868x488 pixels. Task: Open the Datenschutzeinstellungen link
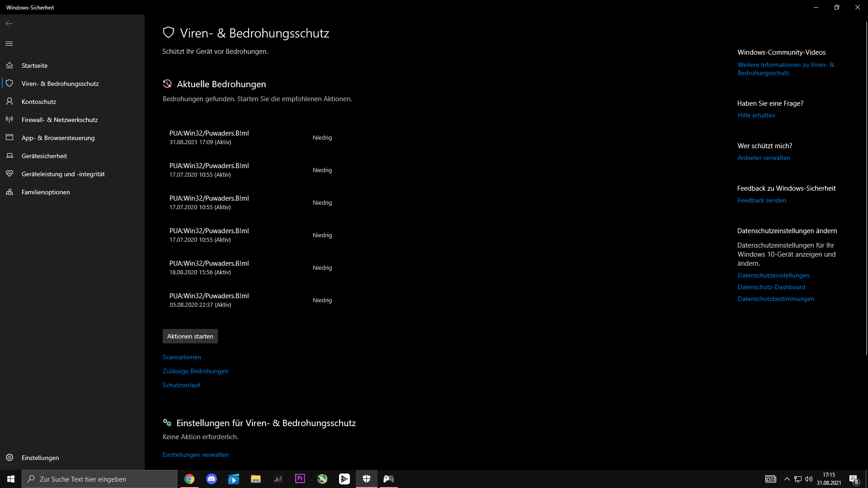774,275
